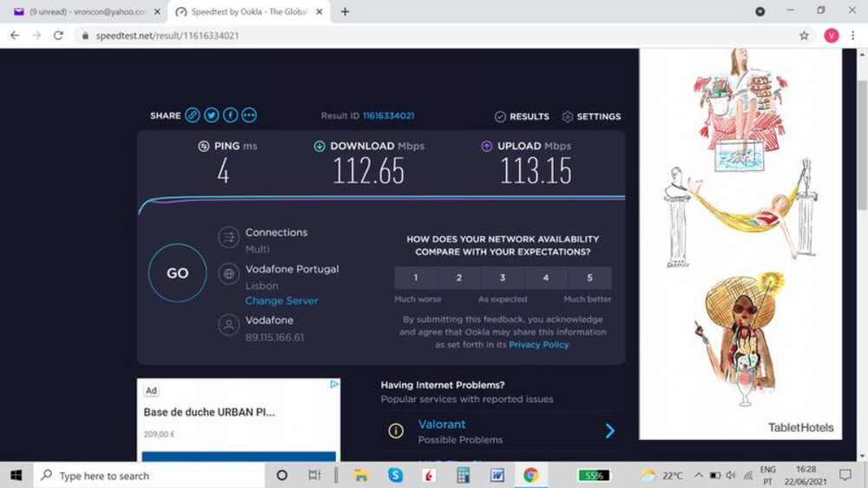Open the Results page
The height and width of the screenshot is (488, 868).
(522, 116)
